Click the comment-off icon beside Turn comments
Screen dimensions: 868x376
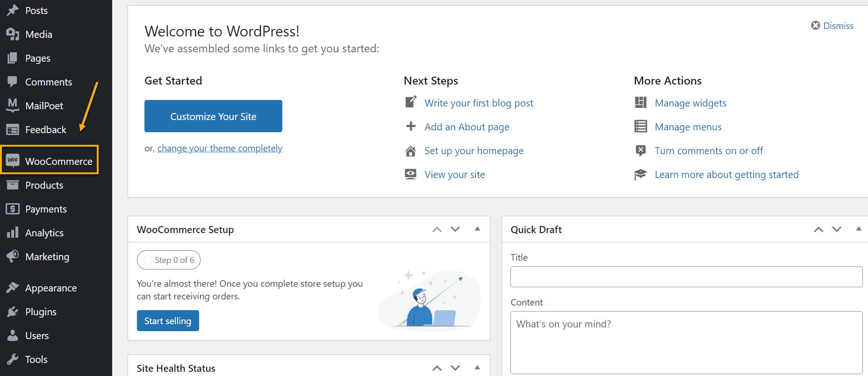(641, 150)
